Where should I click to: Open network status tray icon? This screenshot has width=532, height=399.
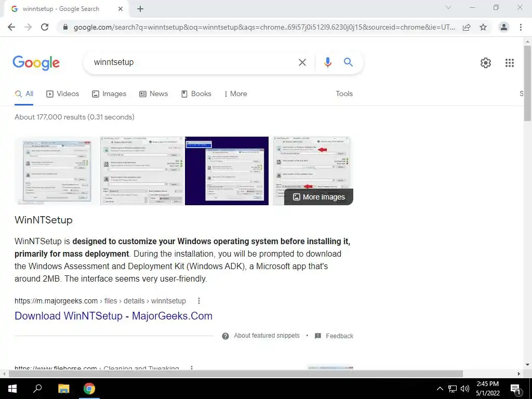(453, 389)
